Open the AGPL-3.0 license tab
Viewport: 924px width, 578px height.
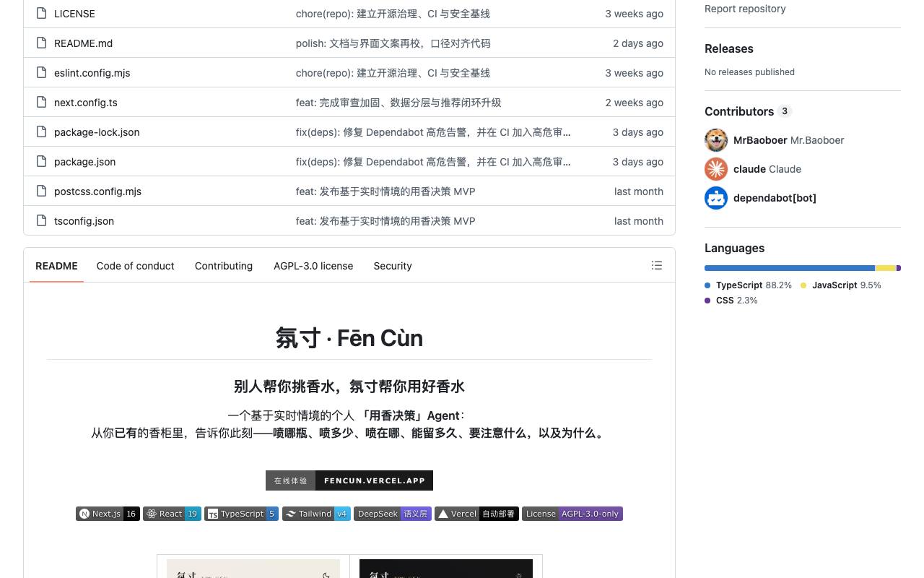[313, 266]
